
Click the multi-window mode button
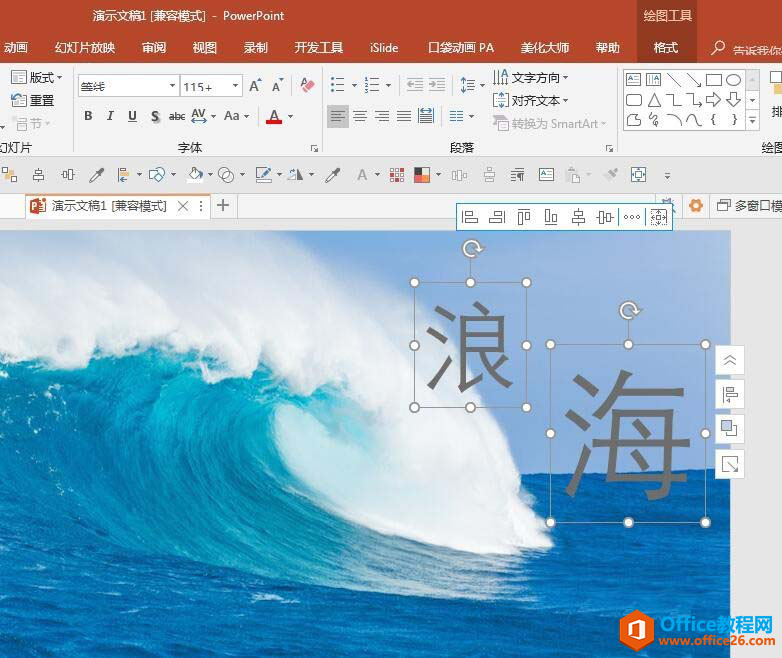[749, 206]
